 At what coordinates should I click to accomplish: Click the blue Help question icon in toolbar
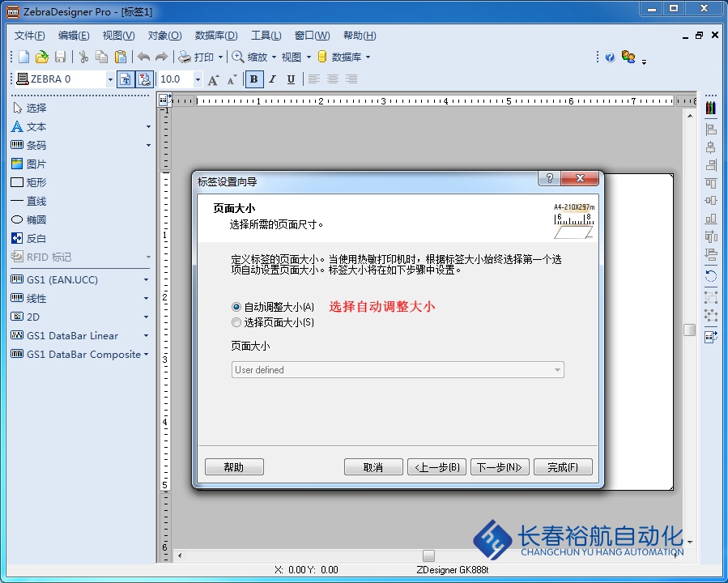pyautogui.click(x=610, y=57)
